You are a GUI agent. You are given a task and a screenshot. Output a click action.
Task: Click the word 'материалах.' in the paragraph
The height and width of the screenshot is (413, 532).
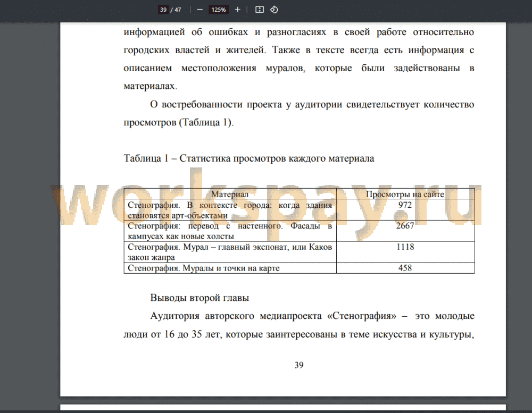(x=151, y=86)
